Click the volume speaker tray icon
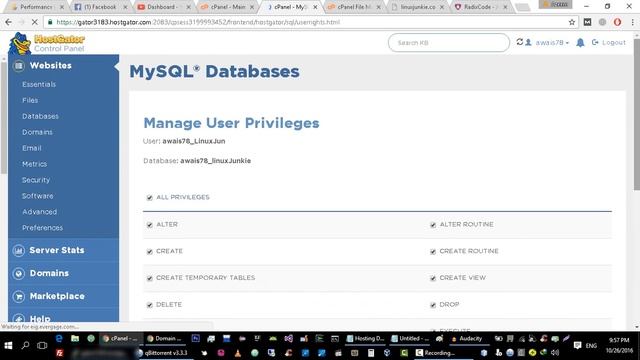The width and height of the screenshot is (640, 360). click(555, 353)
